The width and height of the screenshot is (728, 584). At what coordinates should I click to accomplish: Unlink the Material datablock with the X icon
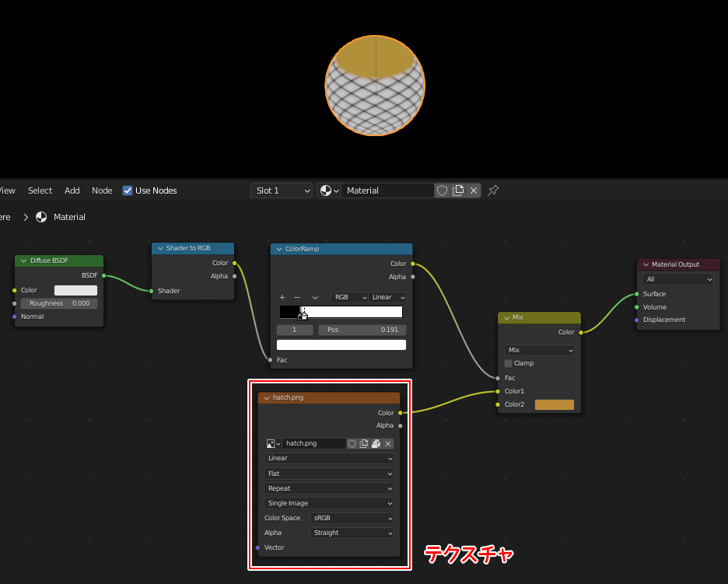click(474, 191)
